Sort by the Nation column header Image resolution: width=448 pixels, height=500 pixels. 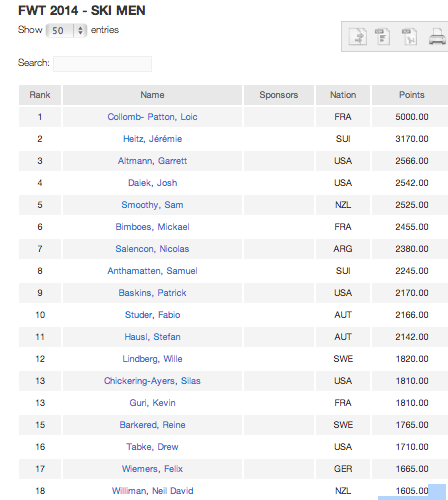[343, 95]
